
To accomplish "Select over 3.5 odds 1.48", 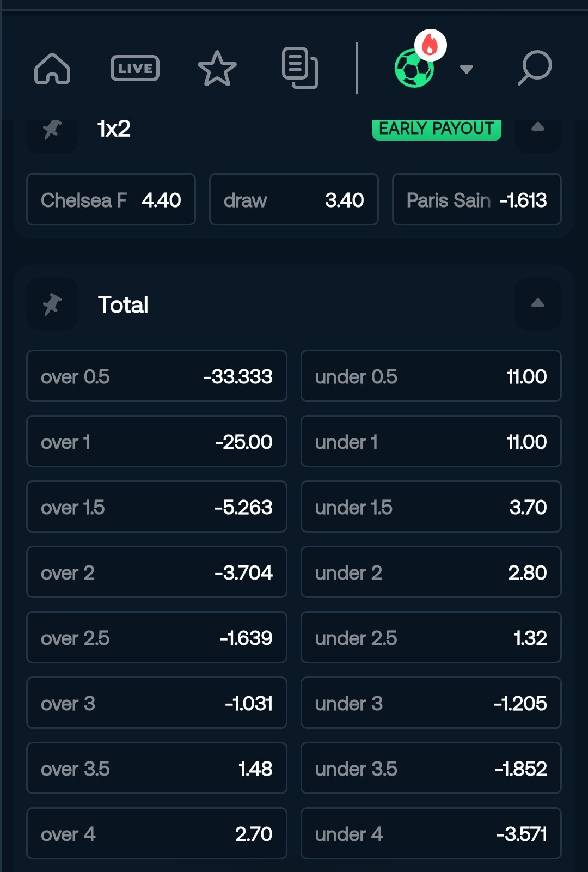I will (x=157, y=768).
